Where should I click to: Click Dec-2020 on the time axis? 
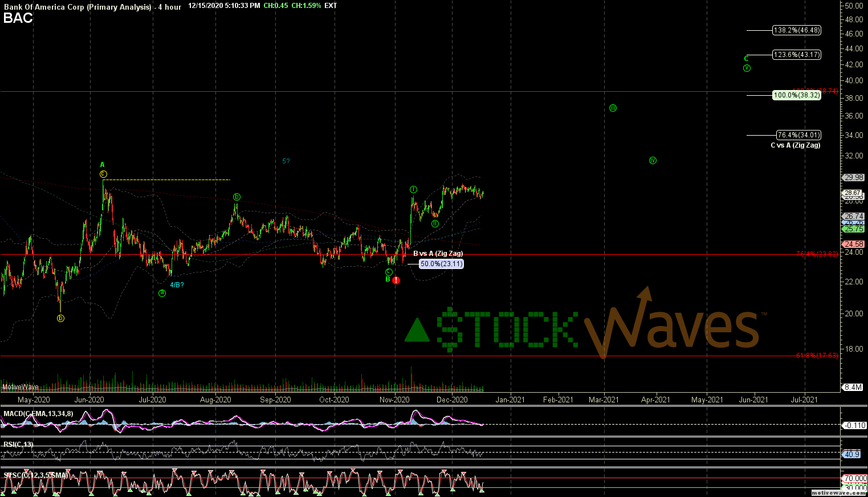[452, 400]
